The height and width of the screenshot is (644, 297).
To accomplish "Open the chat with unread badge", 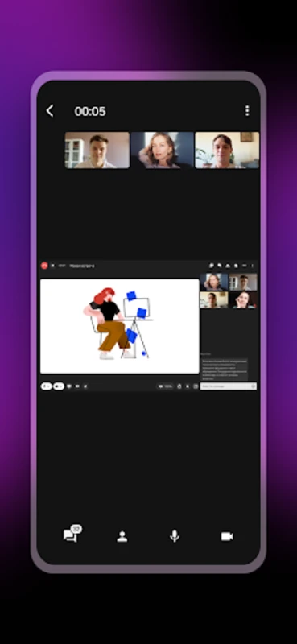I will (70, 536).
